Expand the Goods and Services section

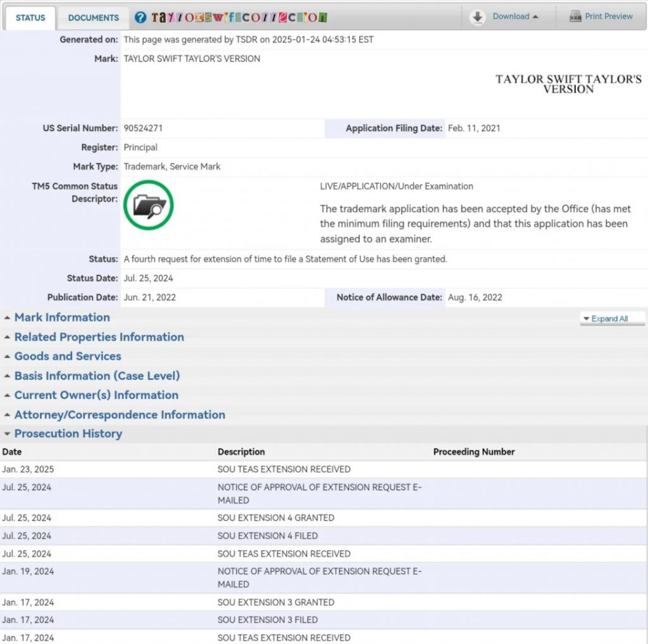coord(67,357)
